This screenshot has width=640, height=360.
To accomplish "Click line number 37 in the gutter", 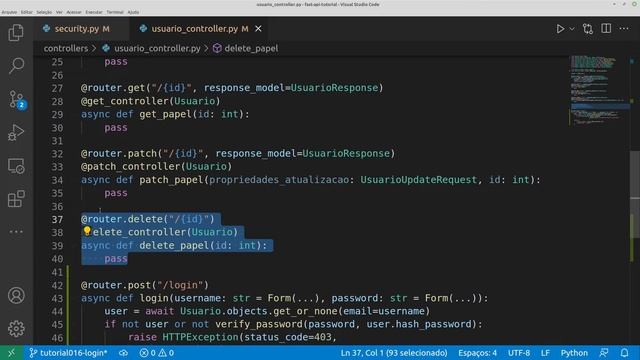I will coord(57,219).
